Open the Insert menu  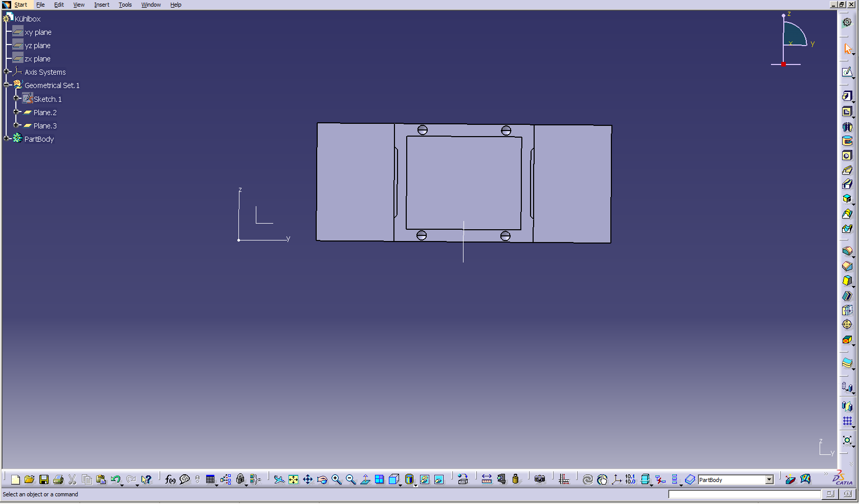(x=101, y=5)
